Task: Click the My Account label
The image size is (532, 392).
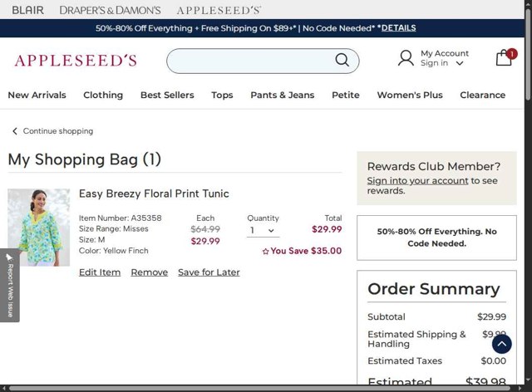Action: coord(445,53)
